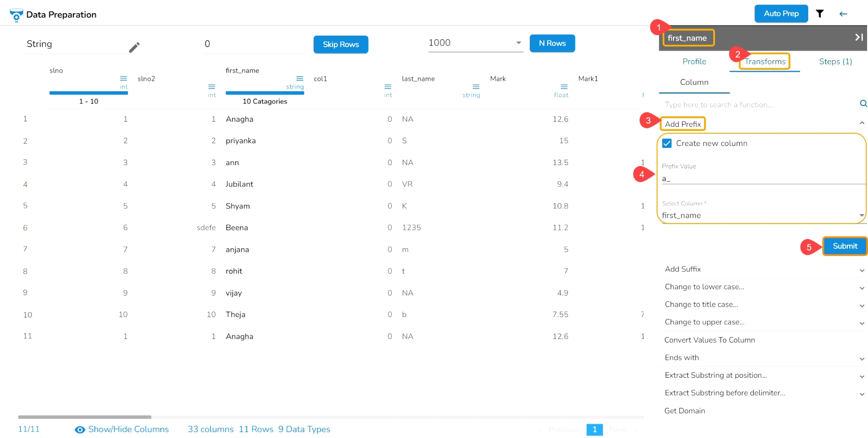
Task: Click the Prefix Value input field
Action: 763,179
